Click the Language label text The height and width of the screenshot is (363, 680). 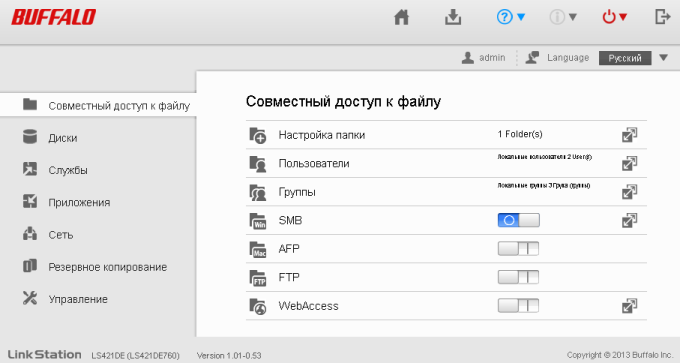[x=568, y=58]
